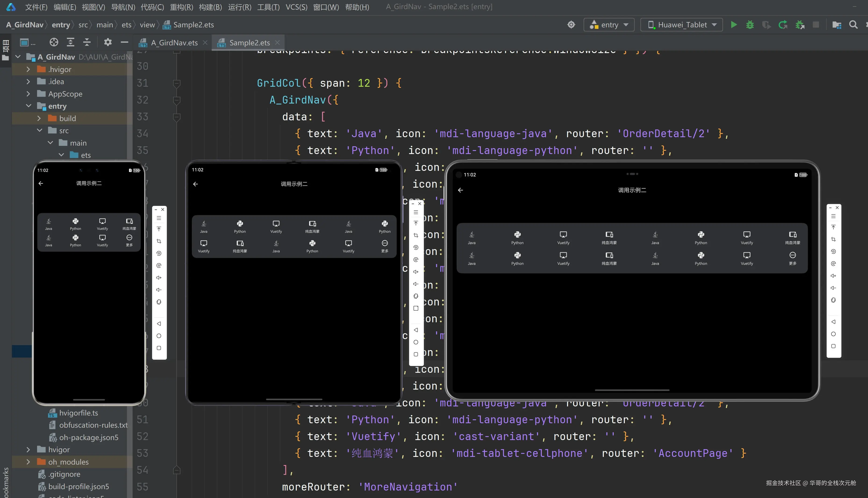Viewport: 868px width, 498px height.
Task: Switch to the A_GirdNav.ets tab
Action: coord(174,43)
